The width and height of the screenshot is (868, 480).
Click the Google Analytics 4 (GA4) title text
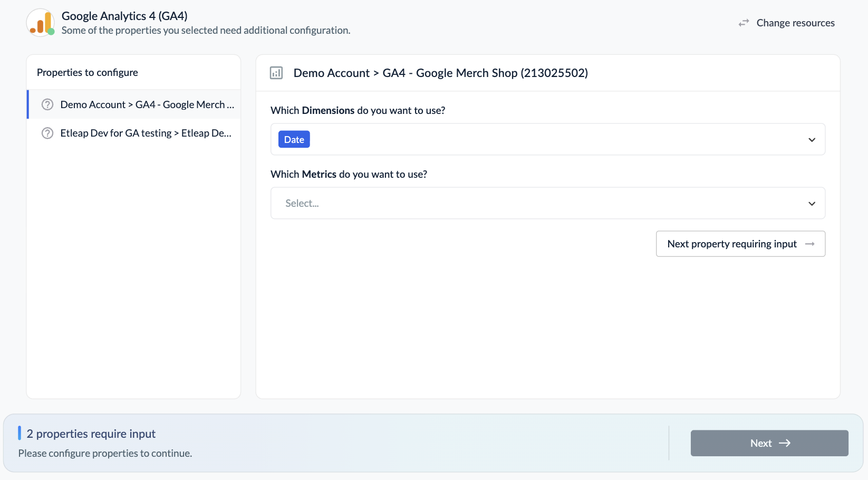click(124, 16)
